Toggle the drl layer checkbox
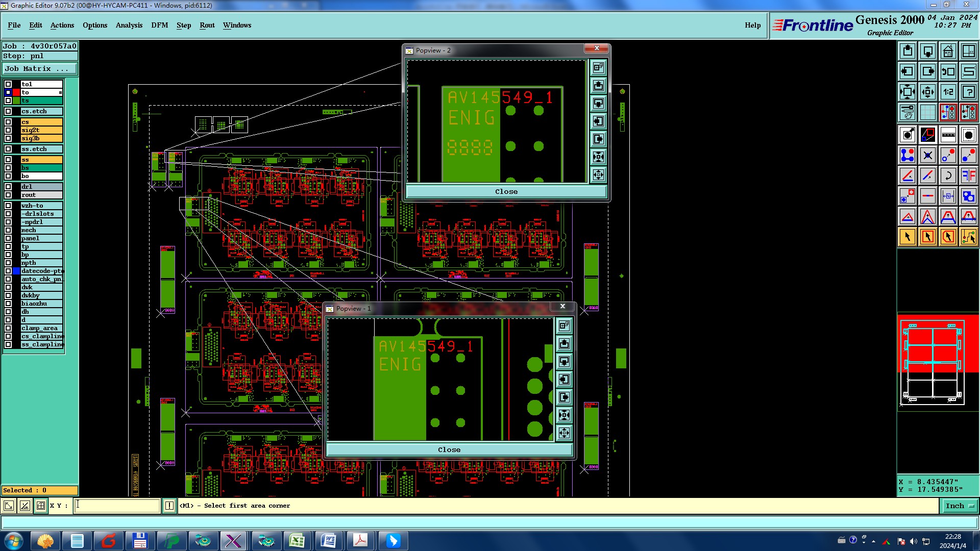980x551 pixels. click(8, 187)
